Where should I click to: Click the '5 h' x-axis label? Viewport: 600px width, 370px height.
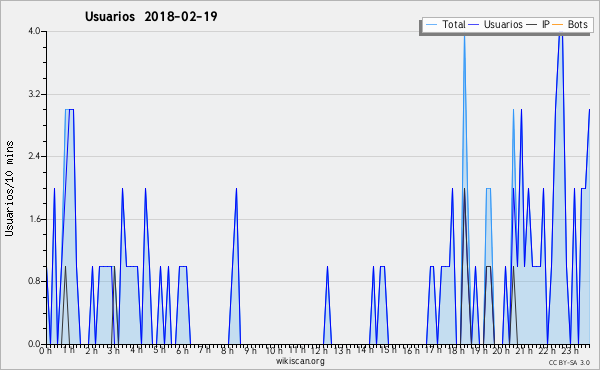(160, 350)
